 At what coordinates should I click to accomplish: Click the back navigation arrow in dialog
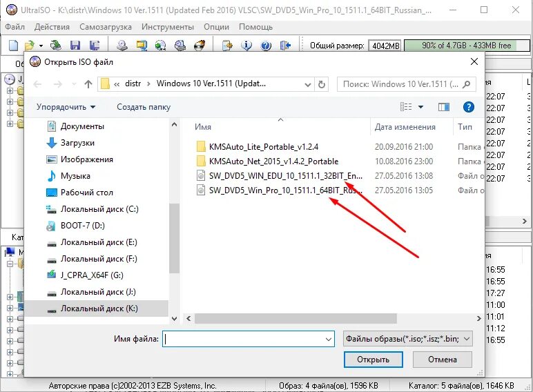[37, 84]
